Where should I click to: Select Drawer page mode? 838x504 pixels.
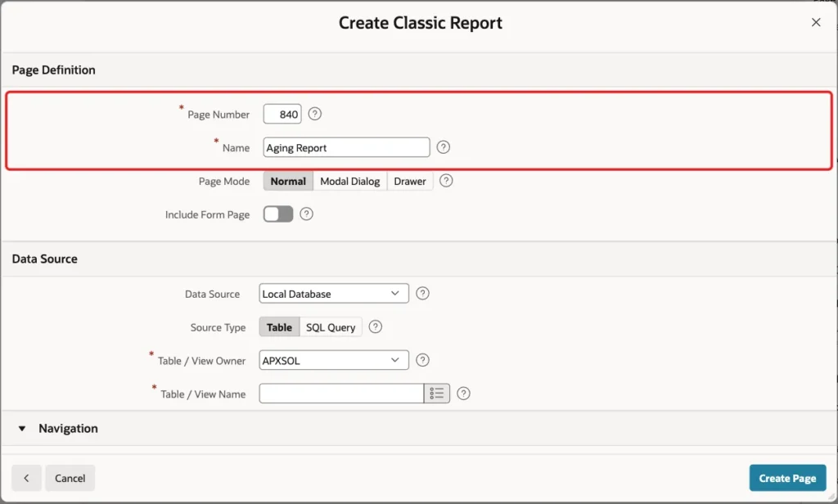tap(410, 181)
